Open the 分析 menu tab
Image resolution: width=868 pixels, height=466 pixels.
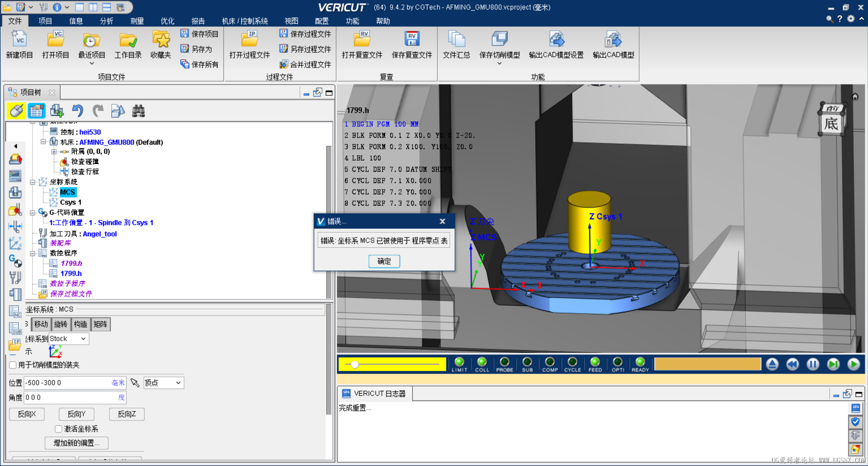point(107,21)
